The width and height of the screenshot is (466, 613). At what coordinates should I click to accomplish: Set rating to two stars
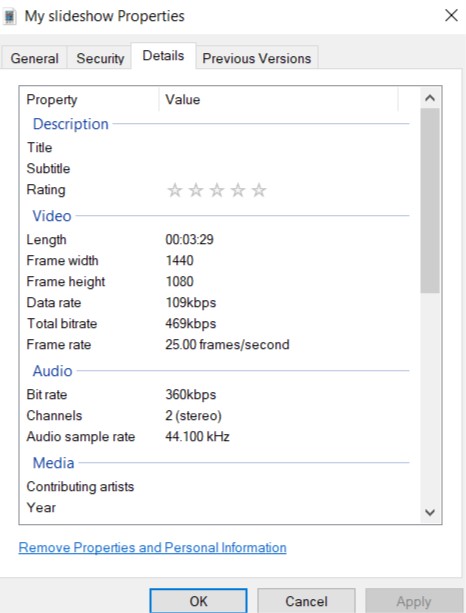pos(196,190)
